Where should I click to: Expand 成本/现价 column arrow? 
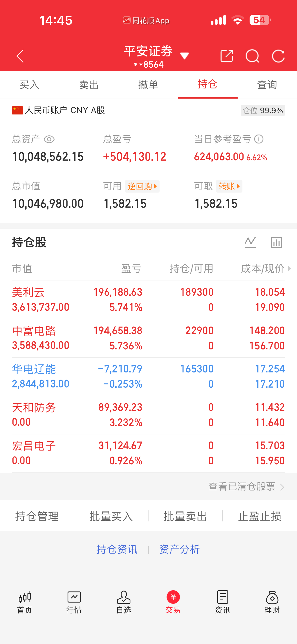(x=289, y=269)
